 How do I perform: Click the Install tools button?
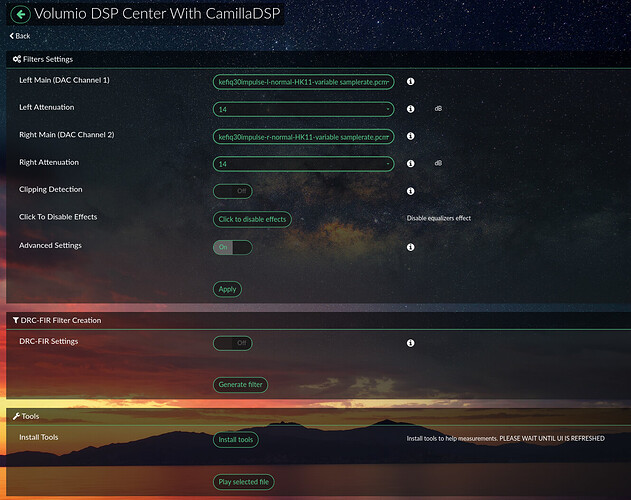(x=235, y=439)
